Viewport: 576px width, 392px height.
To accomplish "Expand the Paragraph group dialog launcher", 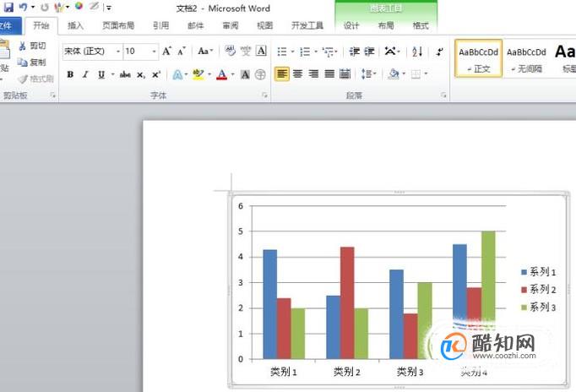I will click(443, 95).
